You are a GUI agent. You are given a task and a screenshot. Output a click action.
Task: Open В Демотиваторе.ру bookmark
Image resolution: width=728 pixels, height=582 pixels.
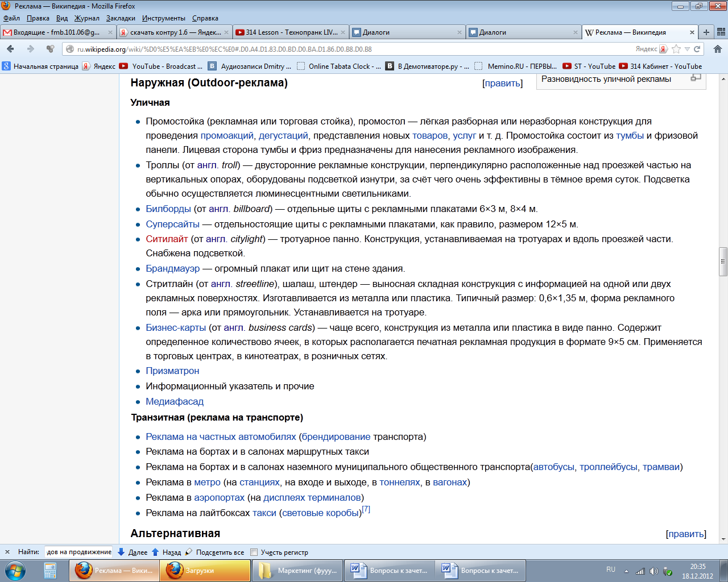click(428, 66)
